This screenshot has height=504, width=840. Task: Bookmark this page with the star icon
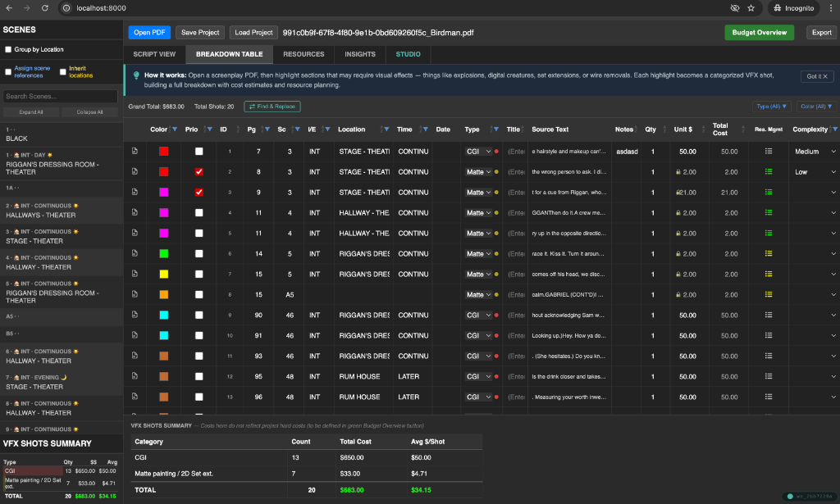pos(751,8)
